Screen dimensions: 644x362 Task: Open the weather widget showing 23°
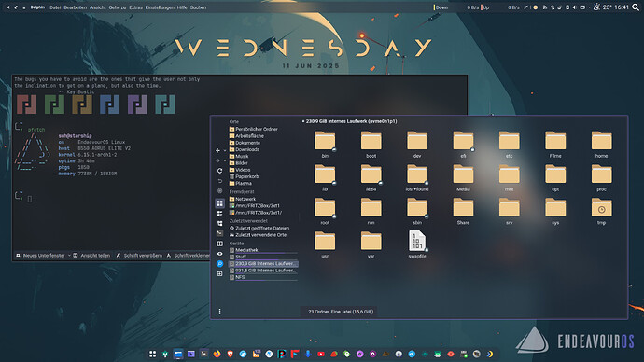coord(603,7)
